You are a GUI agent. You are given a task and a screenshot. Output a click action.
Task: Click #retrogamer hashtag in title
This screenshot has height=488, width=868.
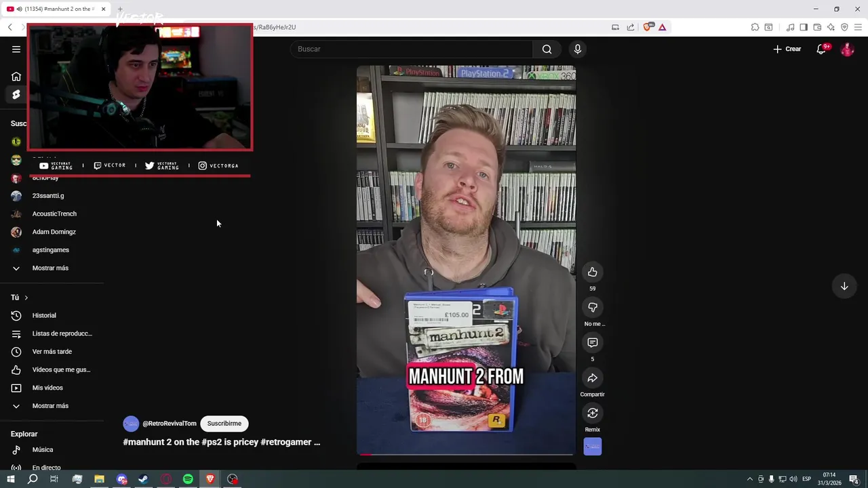click(x=285, y=442)
